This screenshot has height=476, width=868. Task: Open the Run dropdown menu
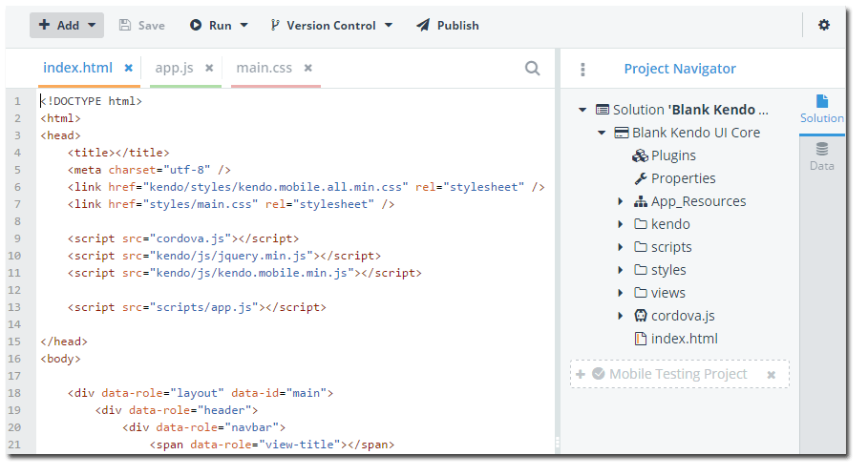click(219, 26)
